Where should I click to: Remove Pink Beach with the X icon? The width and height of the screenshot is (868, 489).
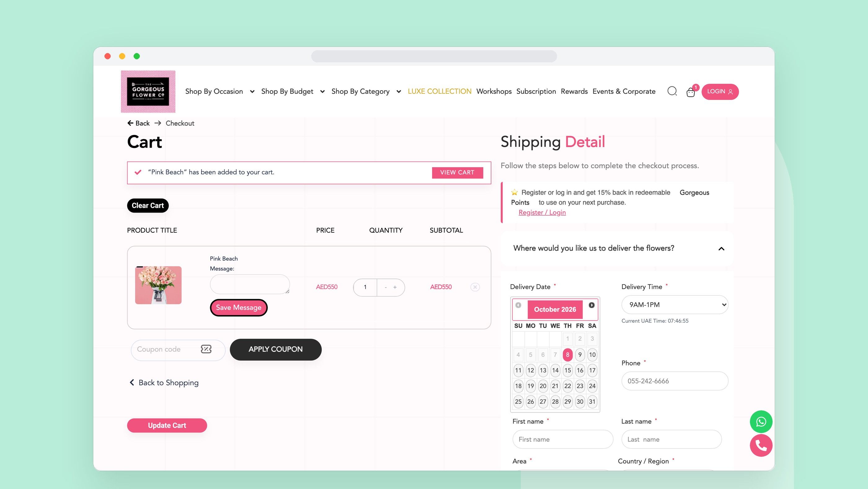coord(475,287)
